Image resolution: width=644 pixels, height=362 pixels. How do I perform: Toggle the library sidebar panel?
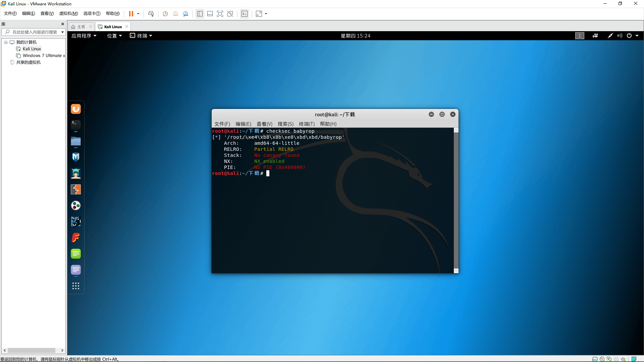tap(200, 14)
